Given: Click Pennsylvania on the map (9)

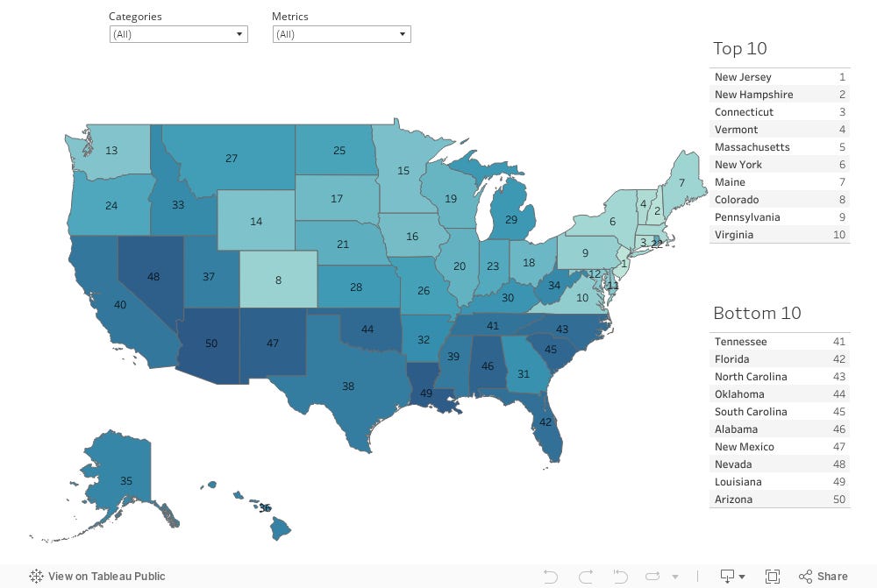Looking at the screenshot, I should (x=585, y=253).
